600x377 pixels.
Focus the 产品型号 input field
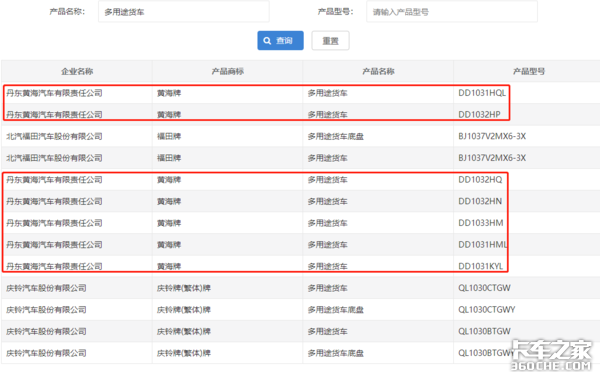click(452, 12)
